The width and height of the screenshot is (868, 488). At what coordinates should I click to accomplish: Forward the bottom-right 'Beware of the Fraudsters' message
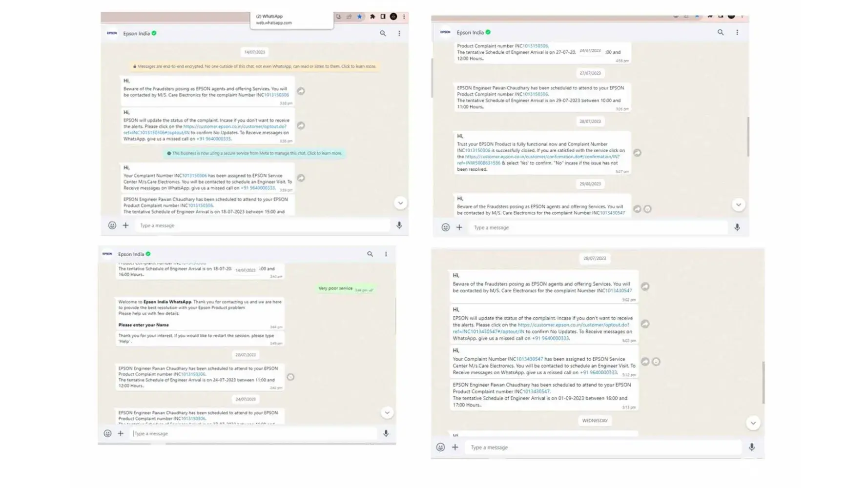point(645,286)
